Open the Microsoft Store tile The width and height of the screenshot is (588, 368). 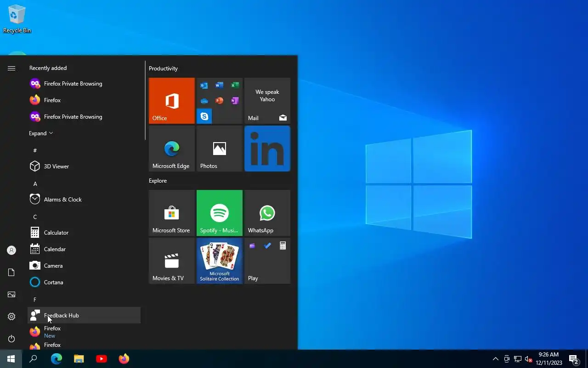coord(172,213)
